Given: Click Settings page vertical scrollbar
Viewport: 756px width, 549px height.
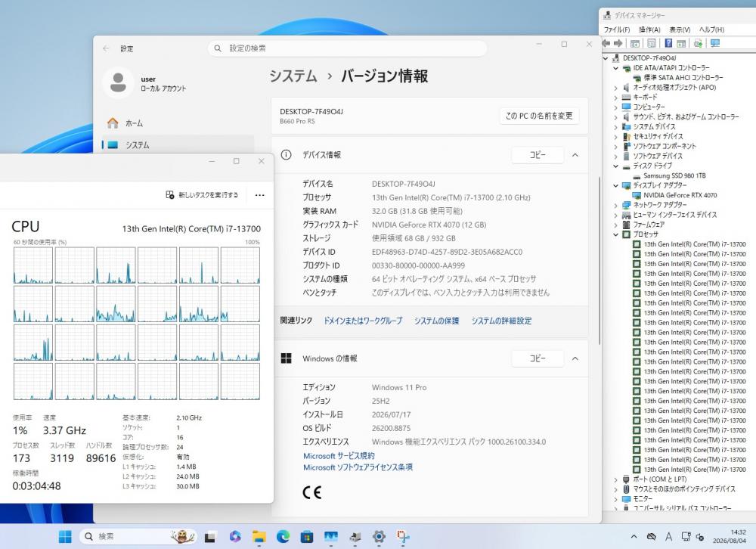Looking at the screenshot, I should [x=600, y=260].
